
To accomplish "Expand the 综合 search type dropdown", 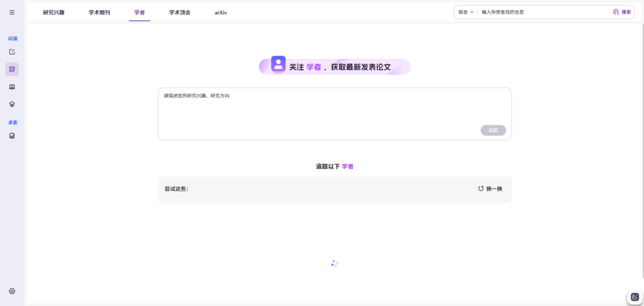I will [x=466, y=12].
